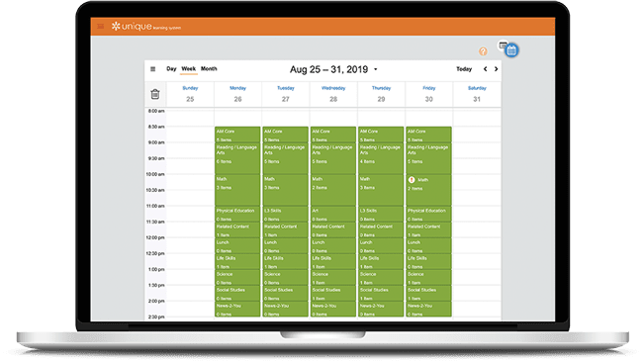Screen dimensions: 644x361
Task: Open Thursday's Science block
Action: pyautogui.click(x=381, y=278)
